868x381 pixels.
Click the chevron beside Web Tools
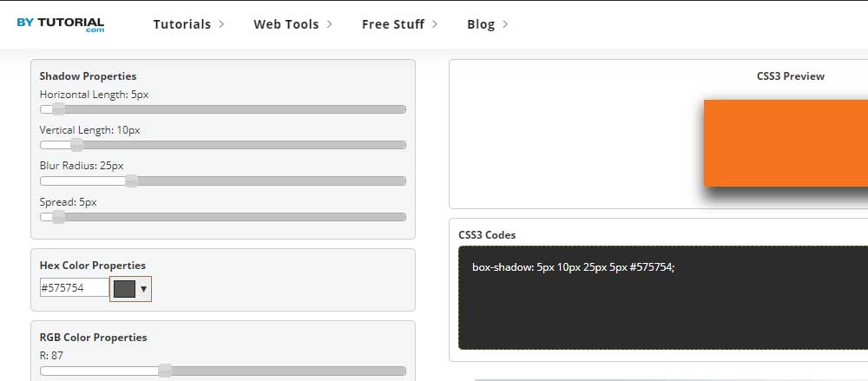(x=329, y=24)
